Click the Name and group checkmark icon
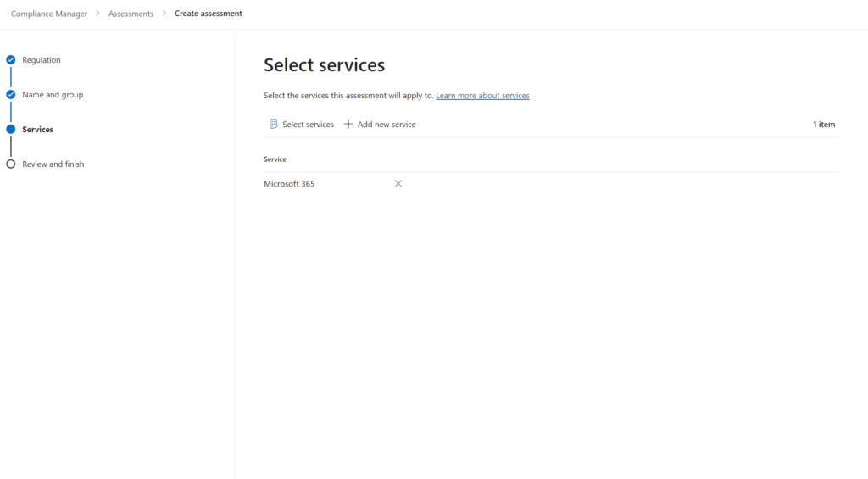This screenshot has height=479, width=868. [x=11, y=95]
